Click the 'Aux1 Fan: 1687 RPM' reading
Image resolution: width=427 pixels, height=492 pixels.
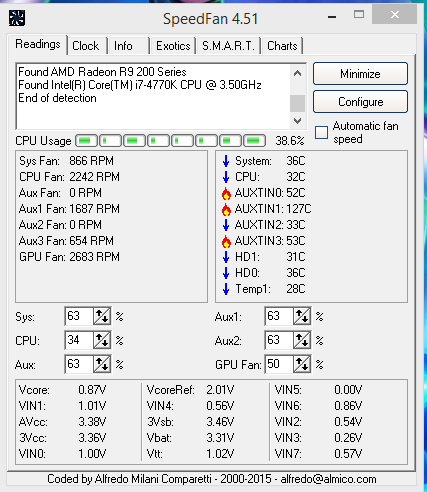pos(69,209)
